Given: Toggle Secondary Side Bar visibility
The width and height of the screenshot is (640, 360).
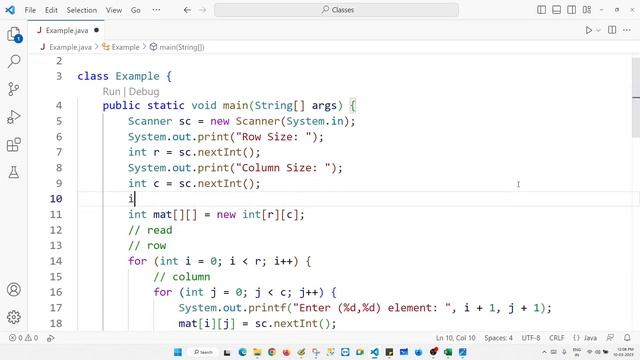Looking at the screenshot, I should [x=571, y=10].
